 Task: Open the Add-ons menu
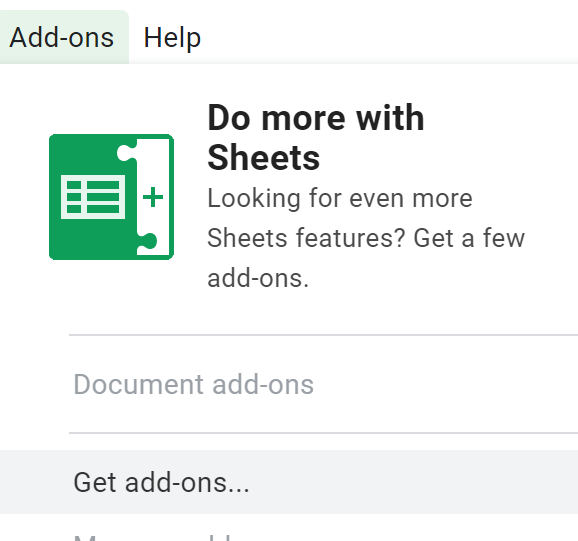tap(62, 38)
